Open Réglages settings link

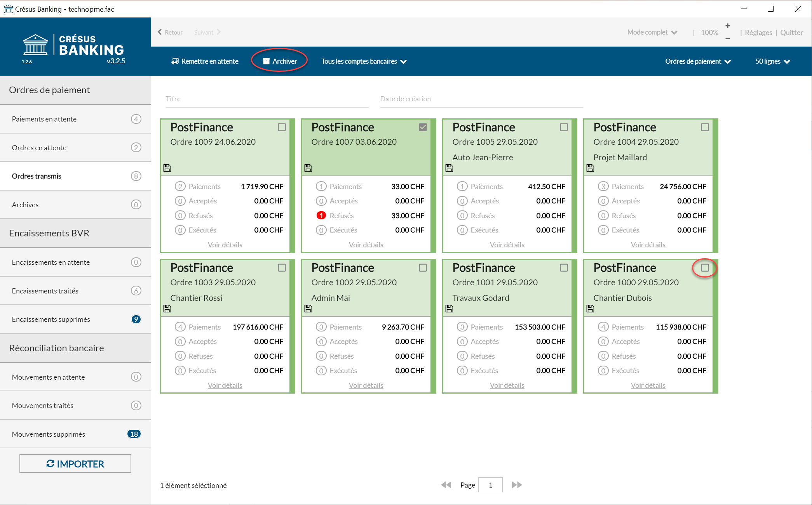pyautogui.click(x=758, y=33)
